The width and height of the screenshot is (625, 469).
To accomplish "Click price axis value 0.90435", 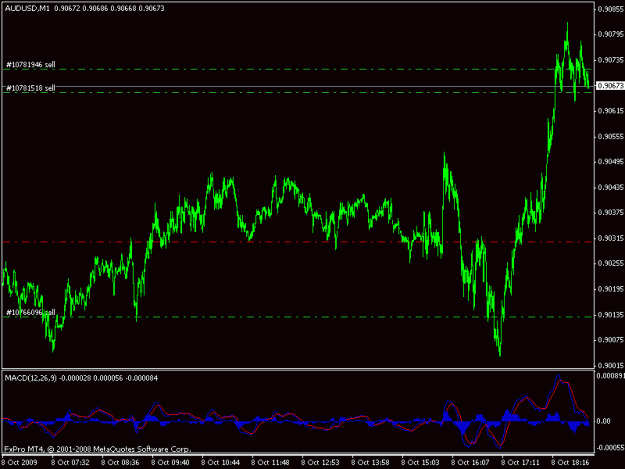I will point(611,187).
